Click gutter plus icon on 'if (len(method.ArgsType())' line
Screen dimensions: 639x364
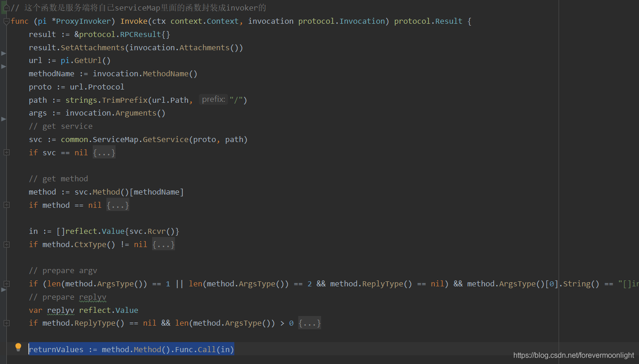pyautogui.click(x=6, y=284)
